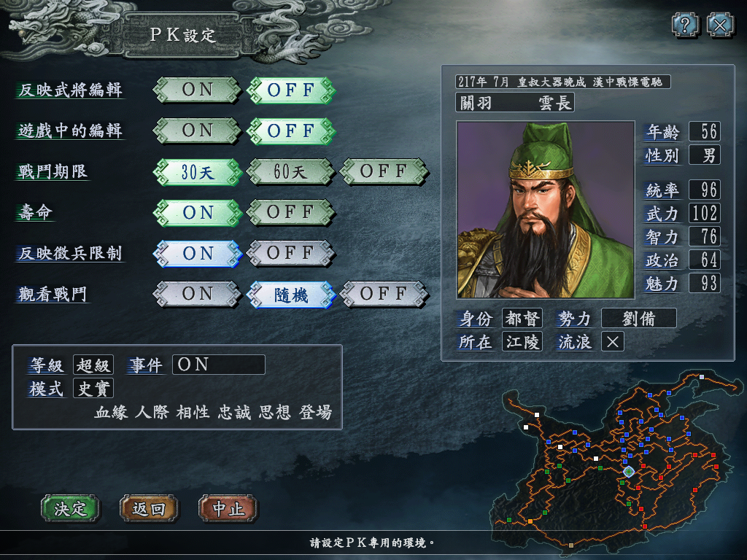Disable 戰鬥期限 with OFF option

click(384, 171)
